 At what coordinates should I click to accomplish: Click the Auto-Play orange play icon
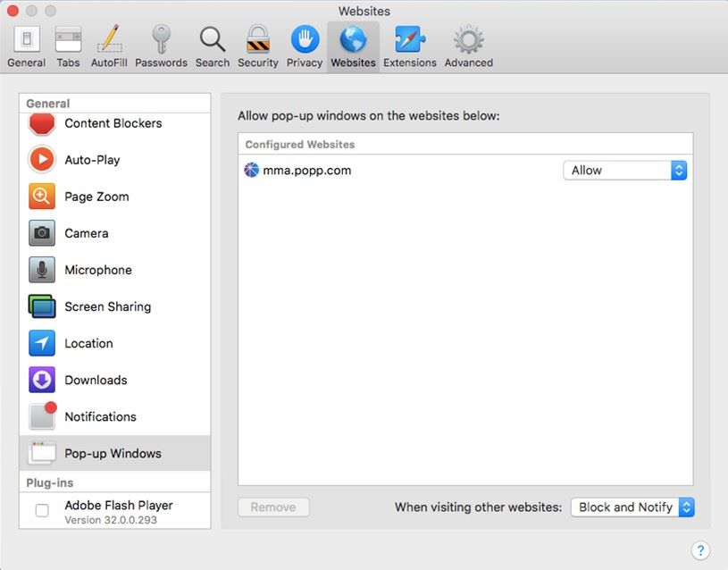point(42,159)
